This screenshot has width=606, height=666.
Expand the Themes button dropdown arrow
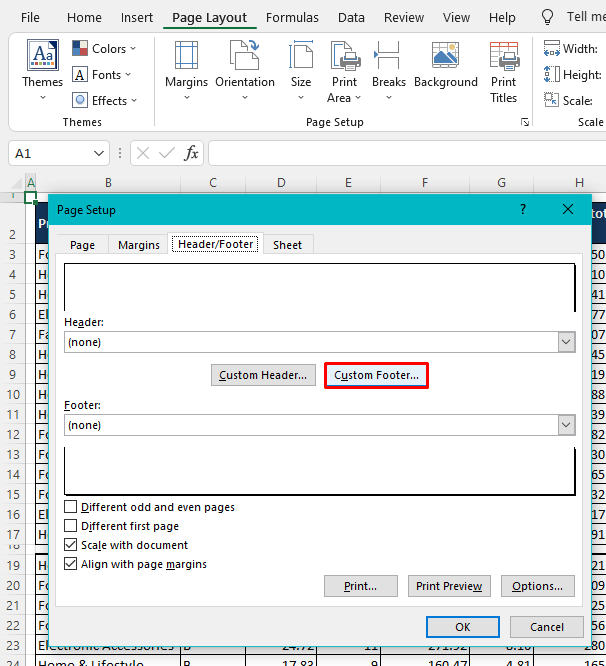42,98
